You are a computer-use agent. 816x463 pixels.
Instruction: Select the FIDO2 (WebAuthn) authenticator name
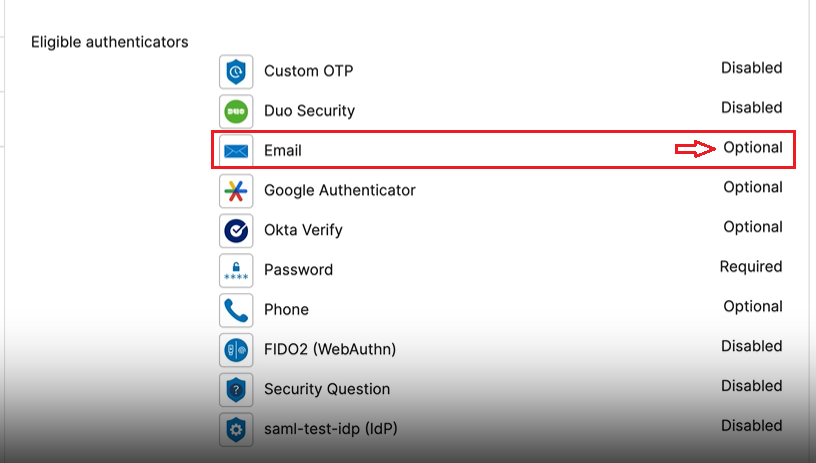(330, 349)
